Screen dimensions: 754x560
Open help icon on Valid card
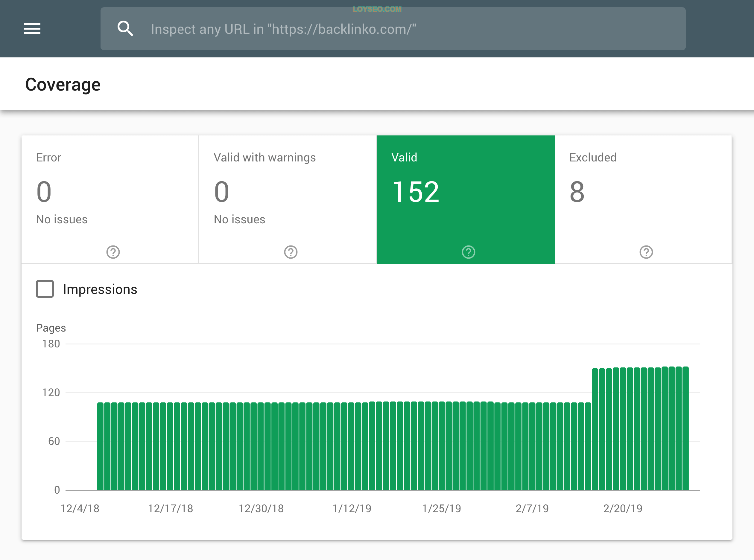coord(469,252)
